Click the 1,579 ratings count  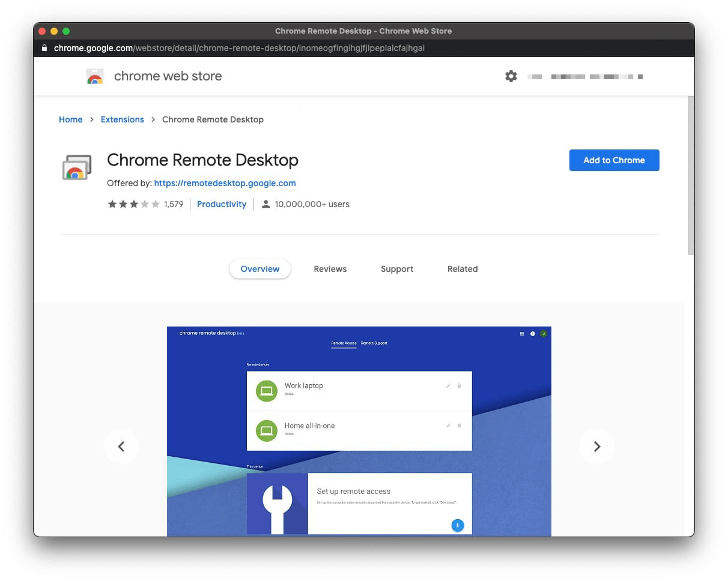click(x=174, y=204)
